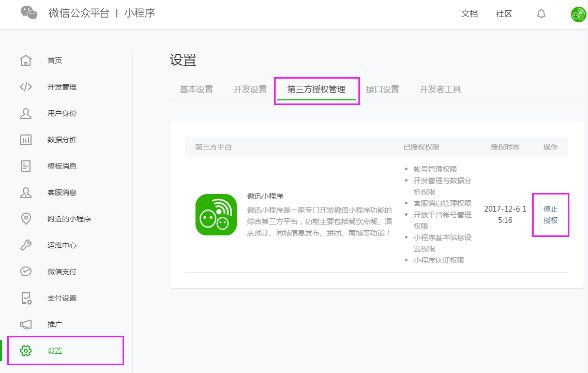Open 支付设置 in the sidebar
The height and width of the screenshot is (373, 588).
pos(62,298)
